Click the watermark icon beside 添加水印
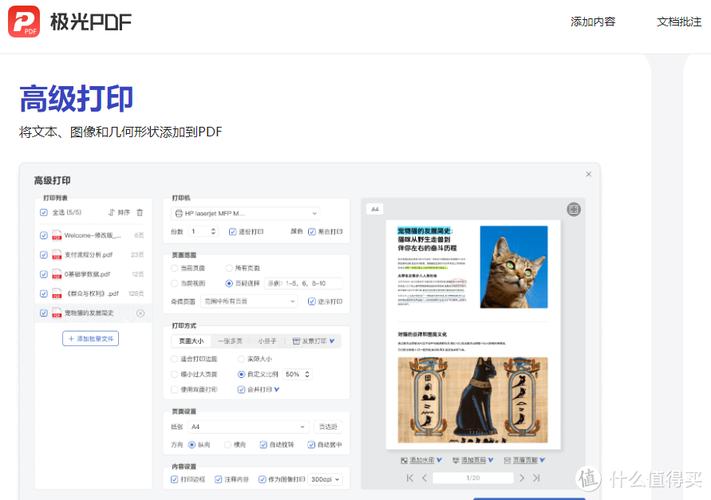The width and height of the screenshot is (711, 500). (404, 460)
